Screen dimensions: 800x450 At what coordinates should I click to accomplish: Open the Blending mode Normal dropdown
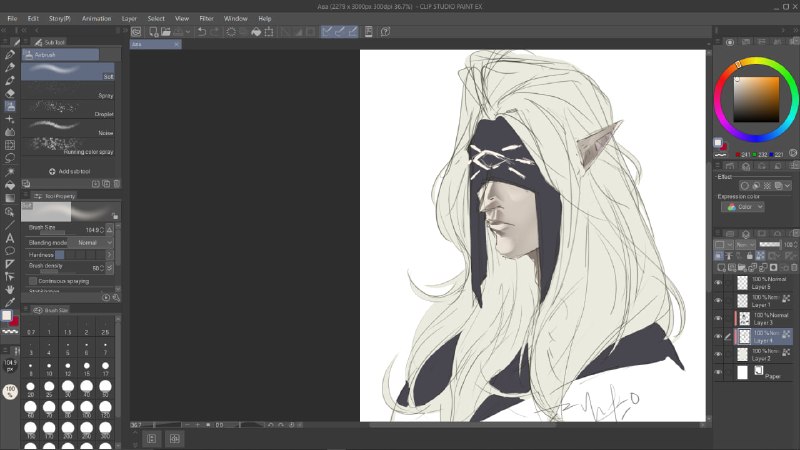coord(91,243)
